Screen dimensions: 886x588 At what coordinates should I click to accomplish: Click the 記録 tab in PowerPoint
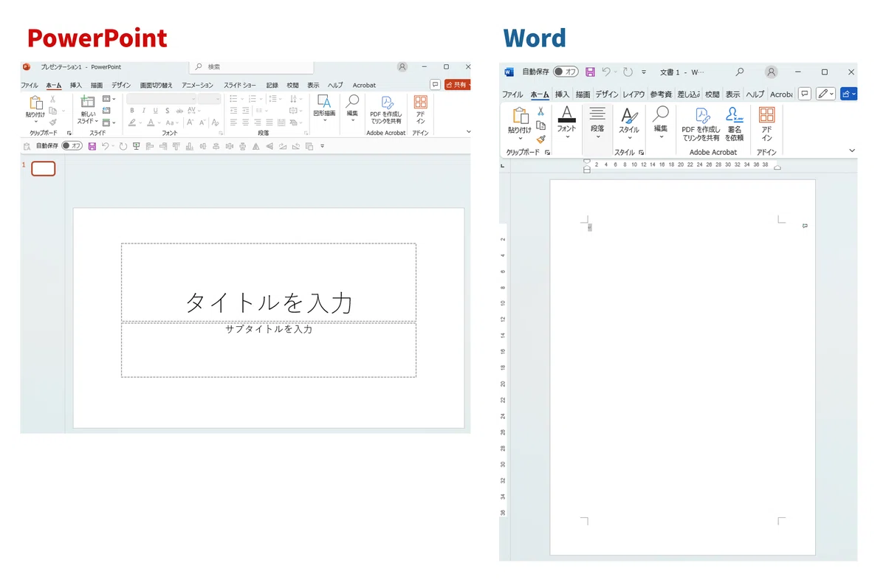point(272,85)
